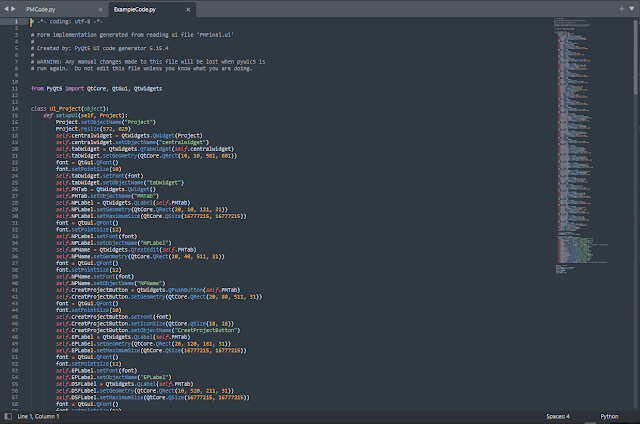Click the EPLabel.setGeometry line
Screen dimensions: 640x424
coord(143,344)
